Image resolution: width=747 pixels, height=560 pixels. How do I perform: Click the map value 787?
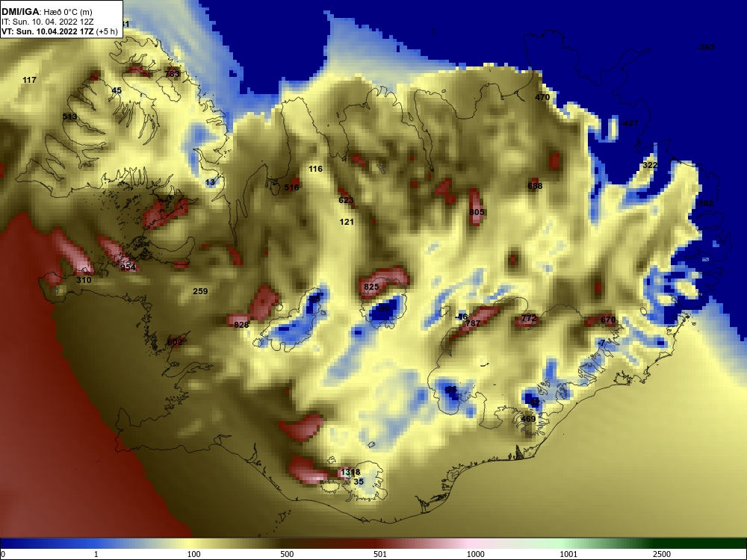click(473, 323)
